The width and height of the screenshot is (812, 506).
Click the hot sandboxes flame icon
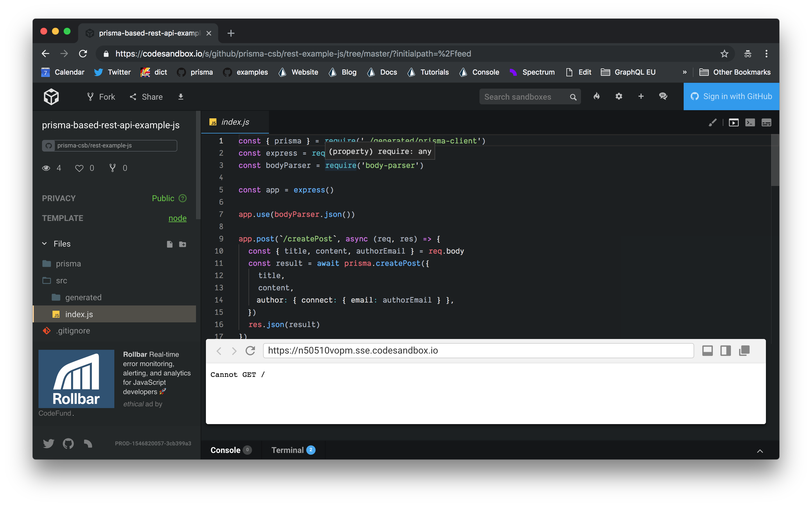pos(597,96)
